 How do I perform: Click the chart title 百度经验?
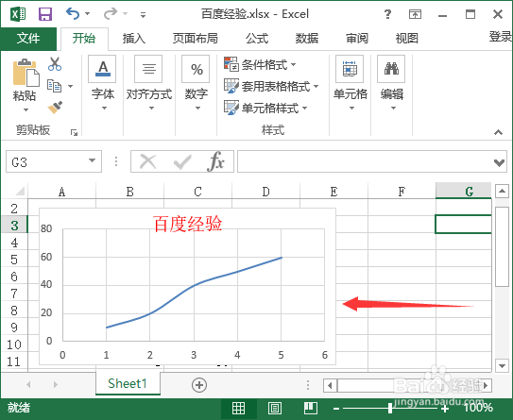[x=188, y=225]
